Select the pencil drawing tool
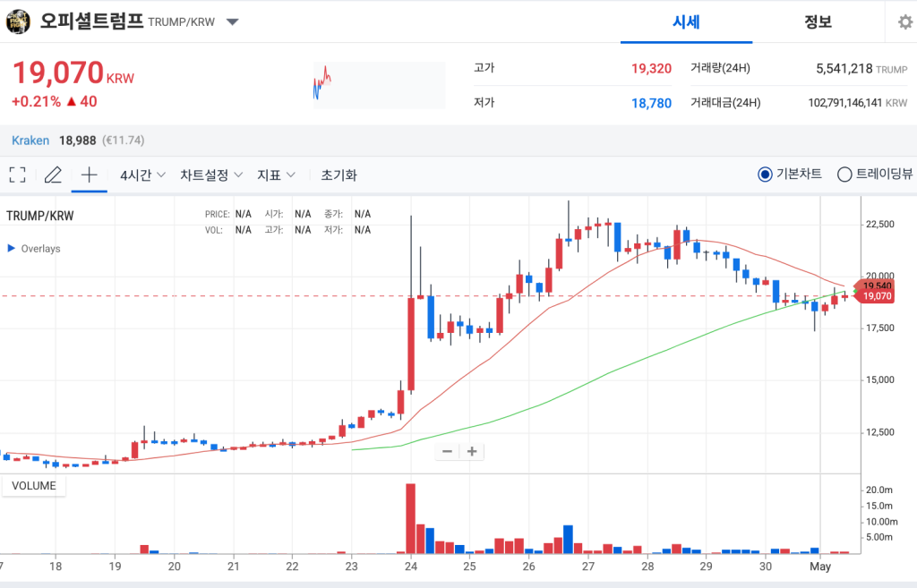Viewport: 917px width, 588px height. [x=53, y=175]
